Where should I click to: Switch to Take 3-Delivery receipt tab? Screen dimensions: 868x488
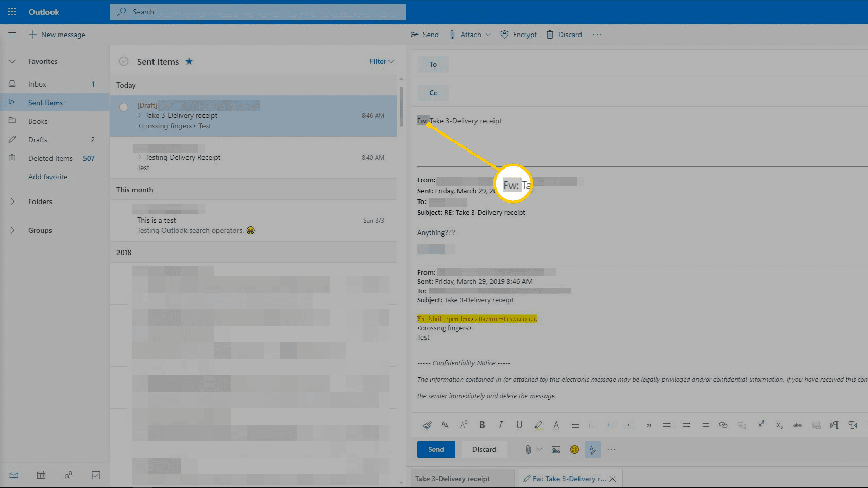[462, 479]
